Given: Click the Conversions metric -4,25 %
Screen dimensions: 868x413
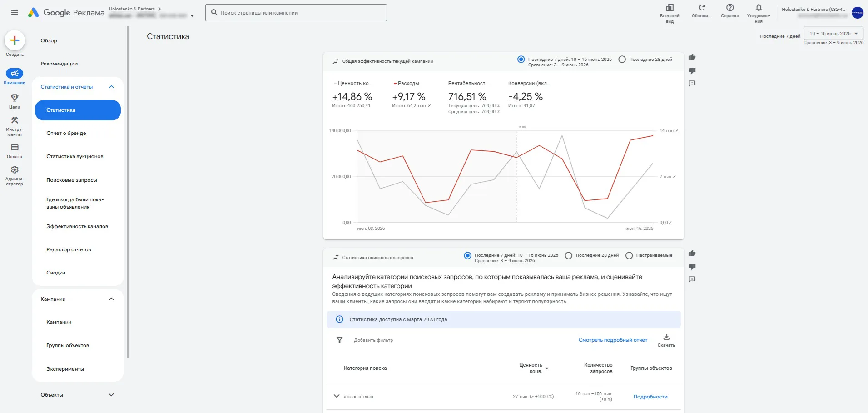Looking at the screenshot, I should pyautogui.click(x=526, y=96).
